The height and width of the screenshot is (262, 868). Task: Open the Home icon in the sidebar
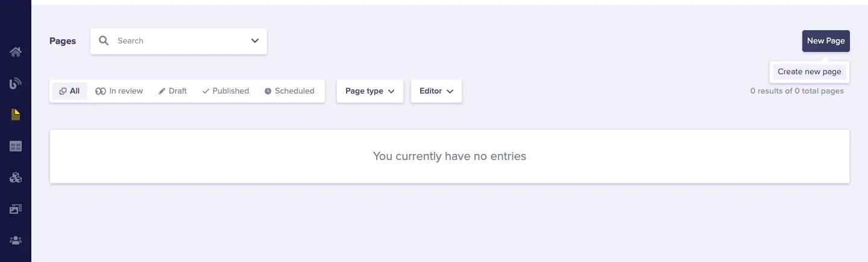pyautogui.click(x=16, y=52)
